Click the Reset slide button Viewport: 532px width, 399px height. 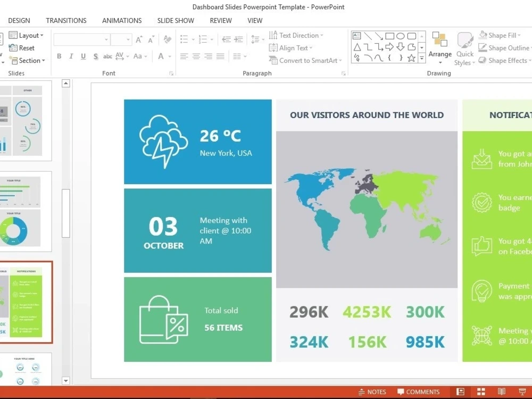pos(22,48)
